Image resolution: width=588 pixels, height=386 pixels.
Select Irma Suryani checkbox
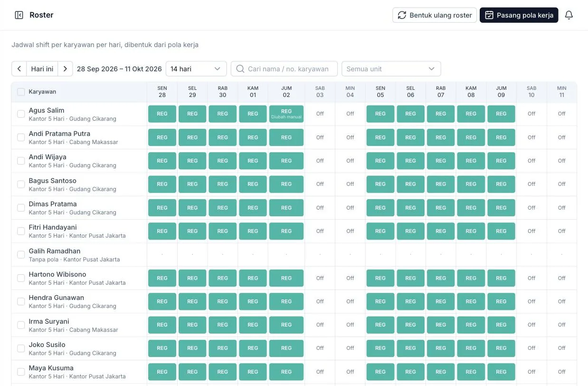[21, 325]
